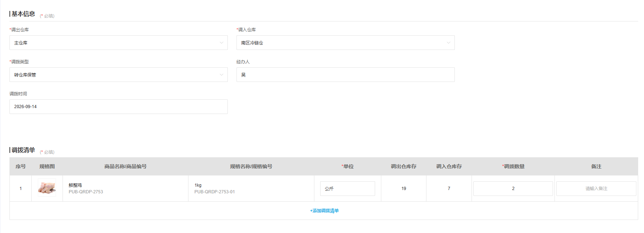The height and width of the screenshot is (233, 644).
Task: Click the 序号 column header
Action: click(x=21, y=166)
